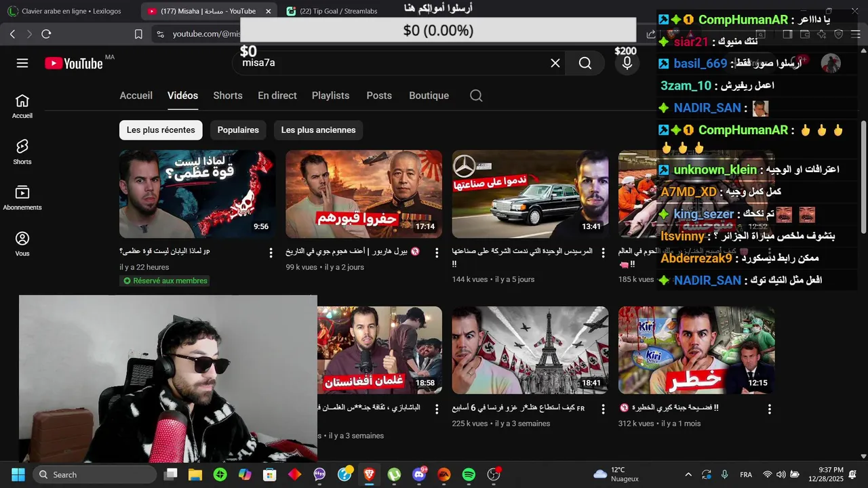The image size is (868, 488).
Task: Open the 18:41 Eiffel Tower video thumbnail
Action: tap(530, 350)
